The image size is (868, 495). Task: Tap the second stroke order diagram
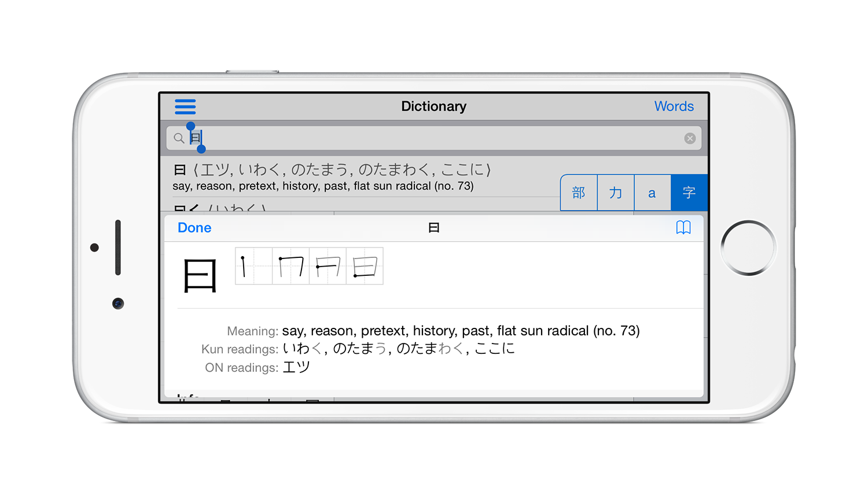(290, 266)
